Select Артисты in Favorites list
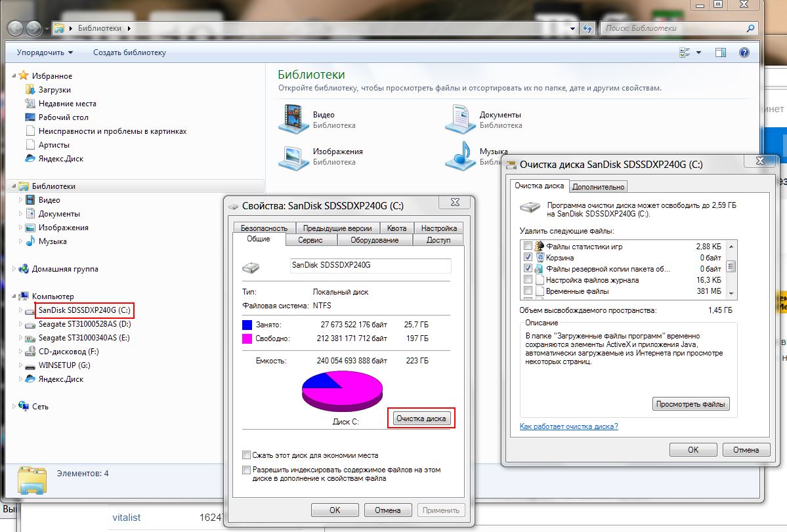 click(54, 145)
